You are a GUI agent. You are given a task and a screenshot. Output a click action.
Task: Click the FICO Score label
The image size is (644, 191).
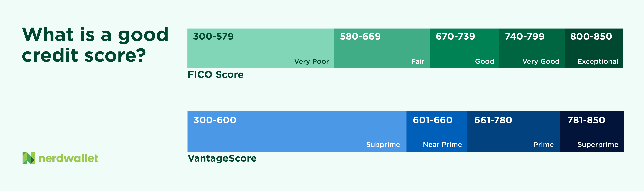pos(215,75)
